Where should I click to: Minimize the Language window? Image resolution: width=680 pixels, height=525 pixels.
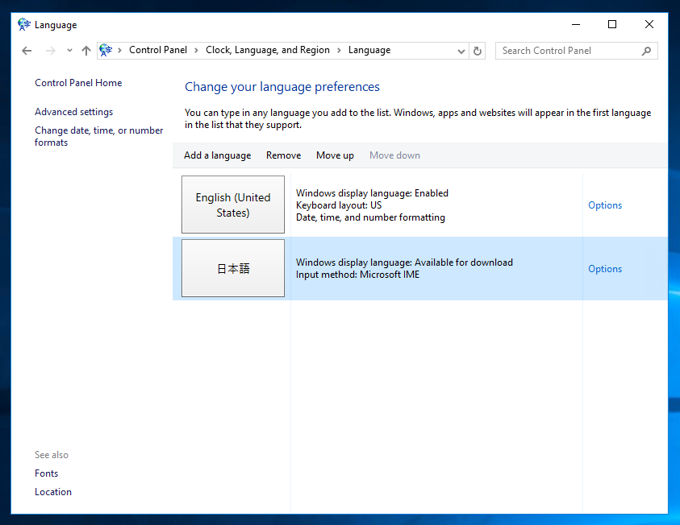tap(576, 25)
